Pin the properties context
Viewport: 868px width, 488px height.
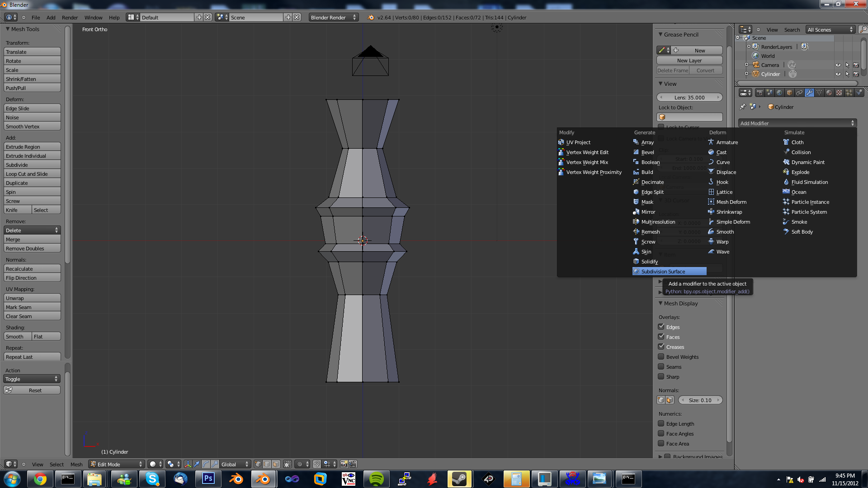pos(742,107)
